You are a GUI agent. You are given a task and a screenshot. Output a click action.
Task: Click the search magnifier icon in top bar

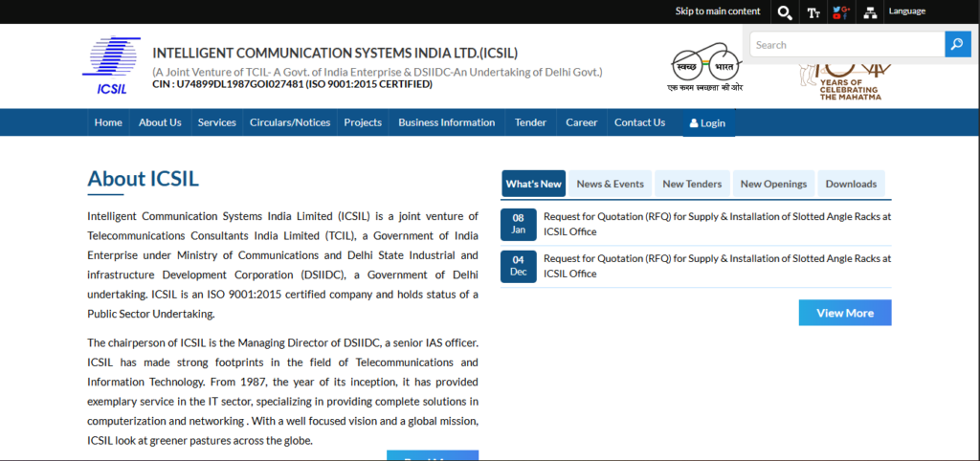[784, 12]
